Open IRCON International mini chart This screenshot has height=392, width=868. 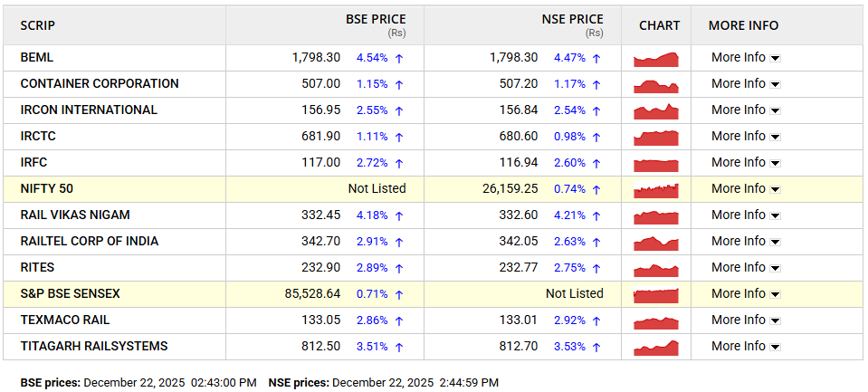(655, 110)
